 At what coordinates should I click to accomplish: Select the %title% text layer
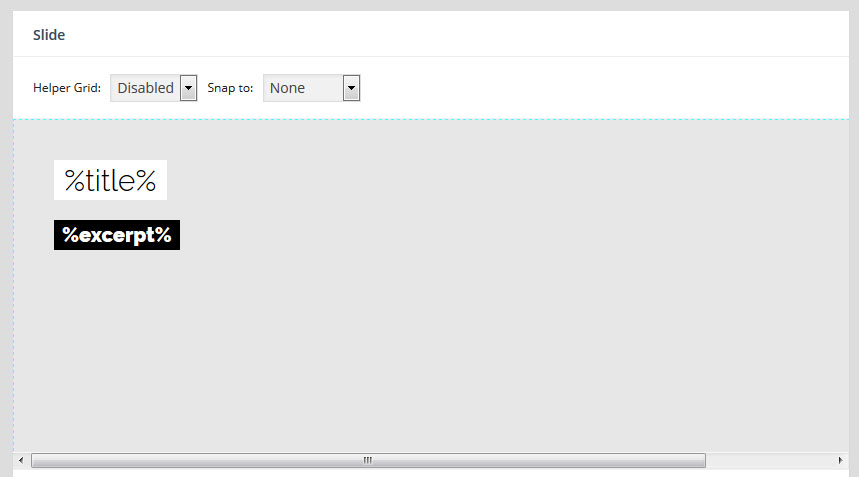point(110,180)
